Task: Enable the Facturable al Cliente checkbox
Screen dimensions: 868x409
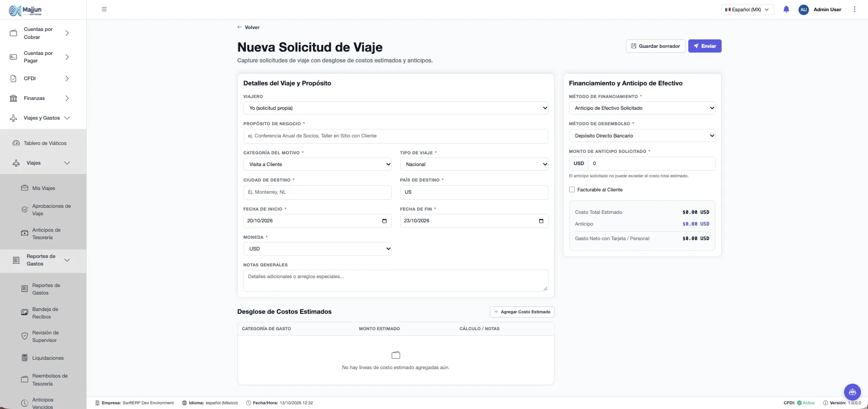Action: [x=571, y=189]
